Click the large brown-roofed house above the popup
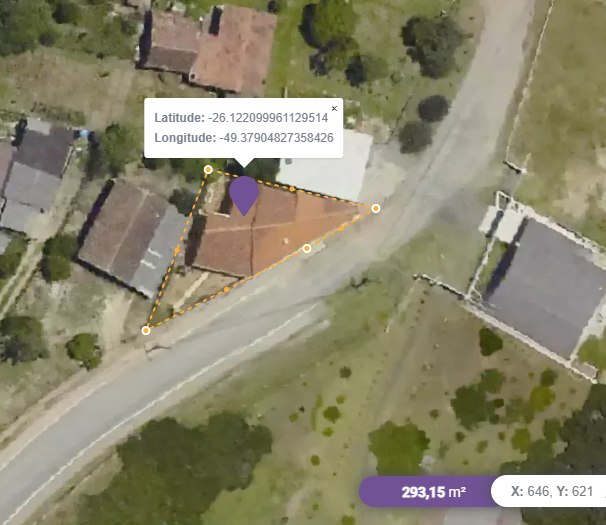Screen dimensions: 606x525 tap(209, 48)
